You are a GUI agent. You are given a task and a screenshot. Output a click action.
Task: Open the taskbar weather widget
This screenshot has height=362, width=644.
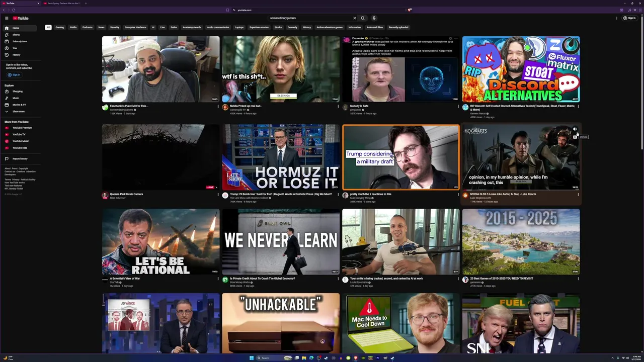(8, 358)
